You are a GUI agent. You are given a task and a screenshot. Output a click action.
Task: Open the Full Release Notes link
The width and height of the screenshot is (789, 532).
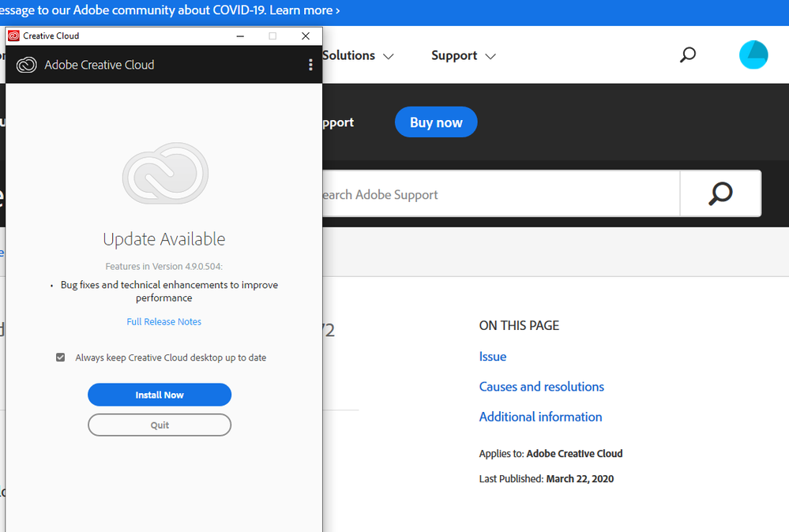(164, 322)
